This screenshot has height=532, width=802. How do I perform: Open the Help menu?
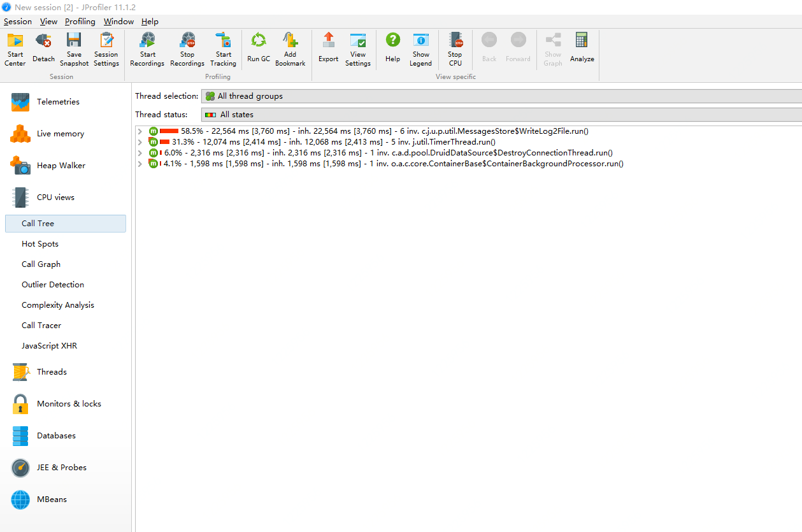coord(150,21)
